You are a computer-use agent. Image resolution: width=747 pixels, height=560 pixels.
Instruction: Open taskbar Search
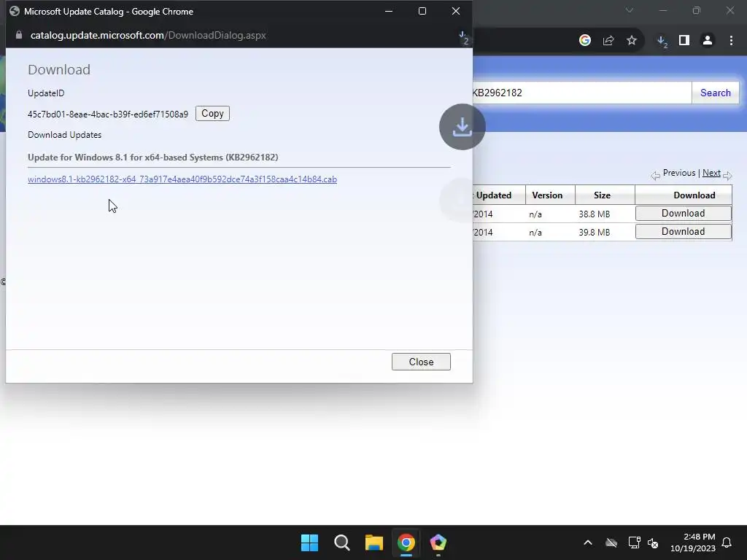click(341, 542)
